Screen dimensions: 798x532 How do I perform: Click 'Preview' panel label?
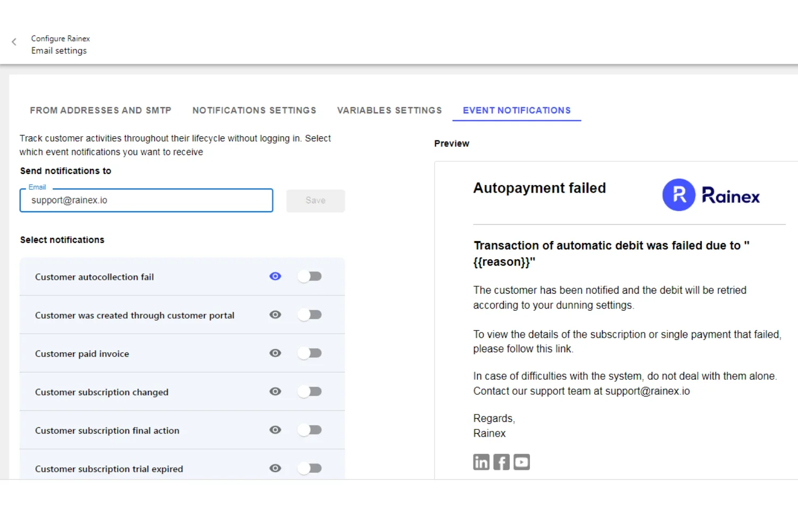[452, 144]
